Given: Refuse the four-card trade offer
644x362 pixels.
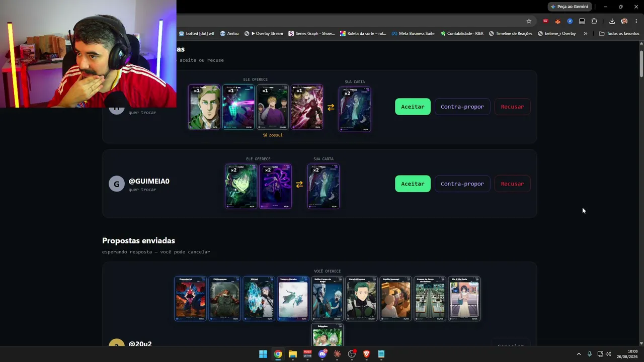Looking at the screenshot, I should (x=512, y=107).
